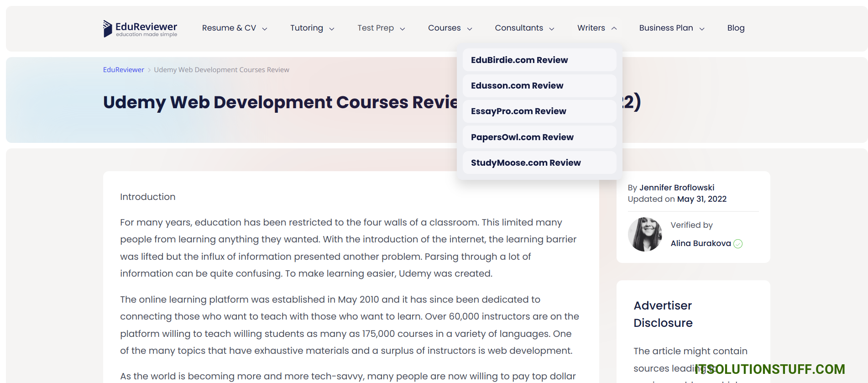The image size is (868, 383).
Task: Open author Jennifer Broflowski's link
Action: pos(676,188)
